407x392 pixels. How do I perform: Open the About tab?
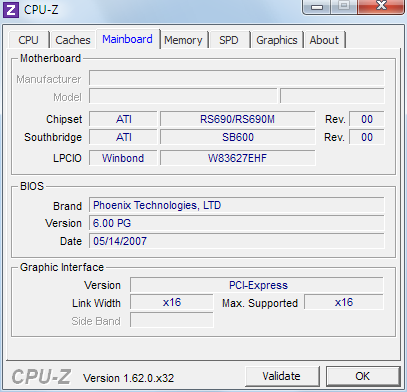pos(324,40)
